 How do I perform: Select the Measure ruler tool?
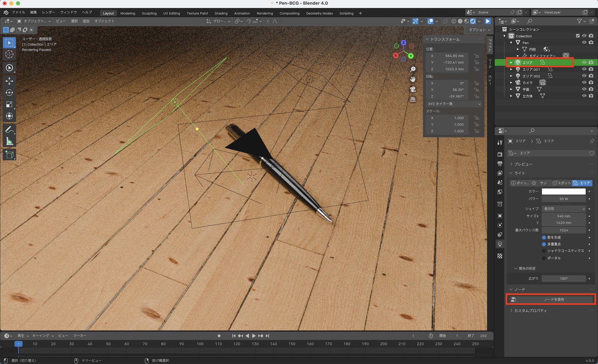9,142
